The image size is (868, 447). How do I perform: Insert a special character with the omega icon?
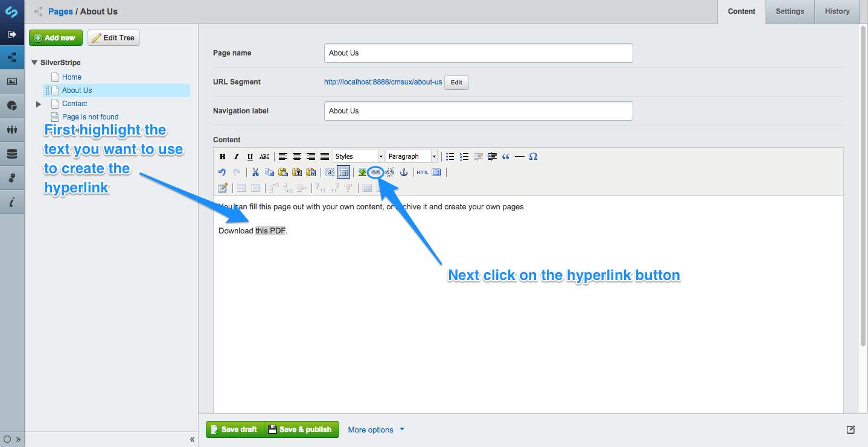pos(533,156)
